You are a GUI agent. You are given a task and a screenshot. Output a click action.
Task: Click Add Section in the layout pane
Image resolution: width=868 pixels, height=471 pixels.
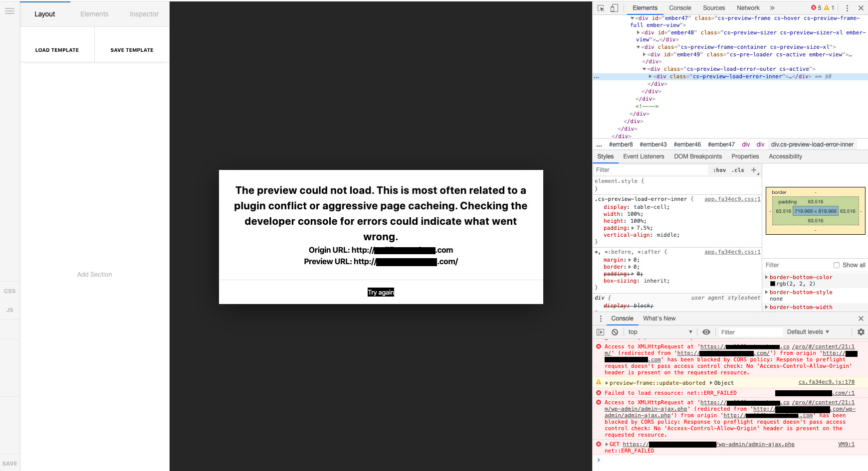(95, 275)
